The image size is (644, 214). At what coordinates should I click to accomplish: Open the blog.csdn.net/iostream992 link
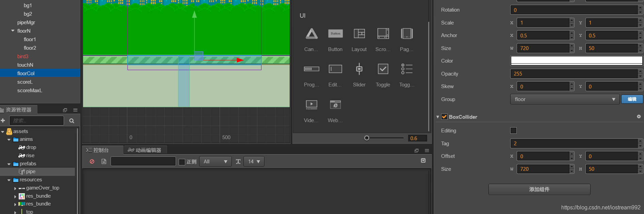pos(601,207)
